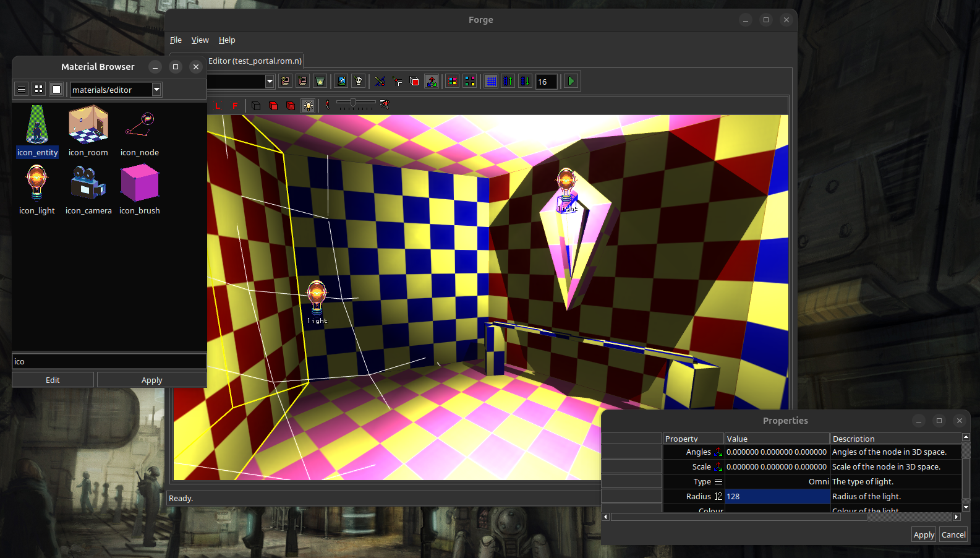
Task: Open the View menu
Action: tap(200, 40)
